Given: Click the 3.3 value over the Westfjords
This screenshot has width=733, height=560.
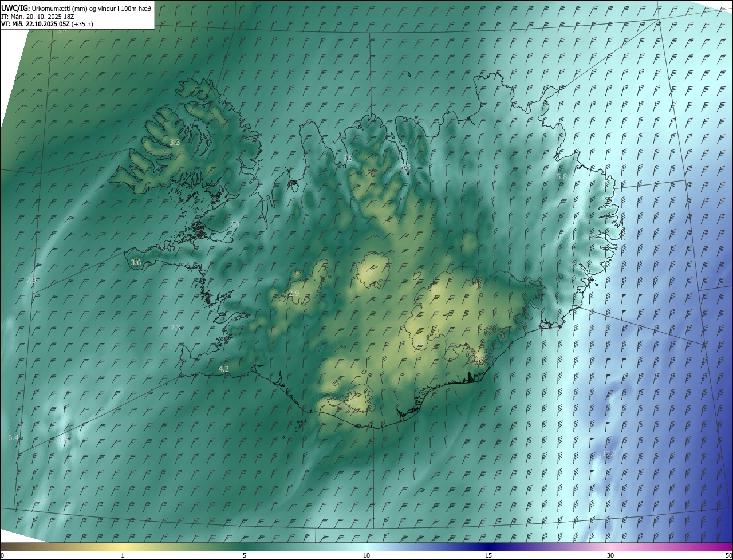Looking at the screenshot, I should (175, 142).
